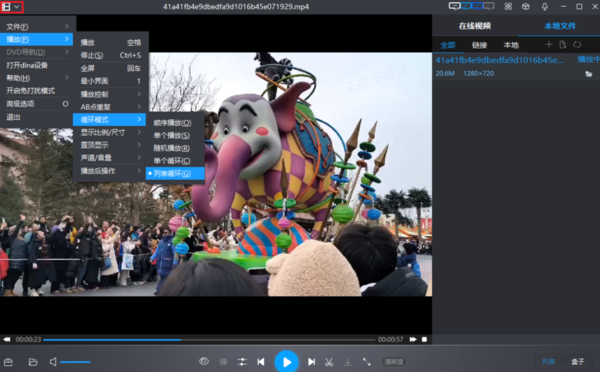This screenshot has height=372, width=600.
Task: Add a file with the plus icon
Action: 549,44
